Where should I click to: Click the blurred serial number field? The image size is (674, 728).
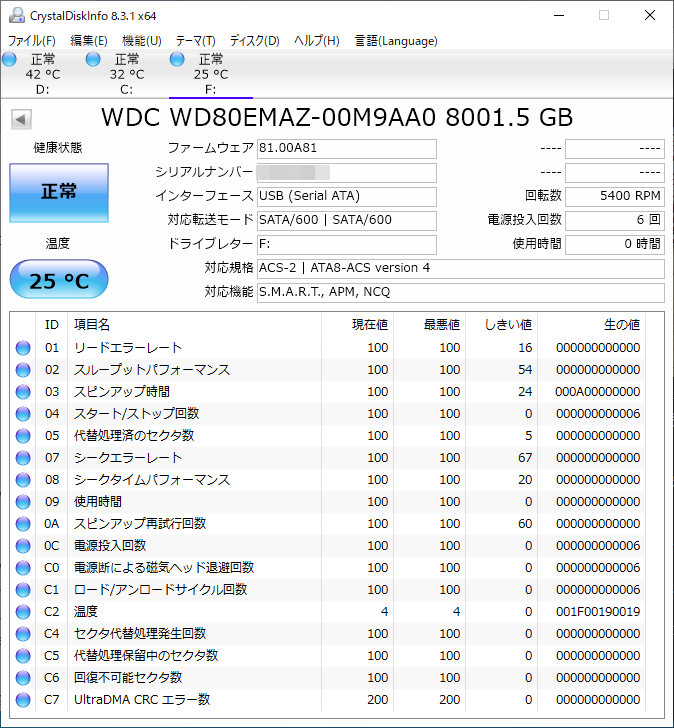click(347, 173)
